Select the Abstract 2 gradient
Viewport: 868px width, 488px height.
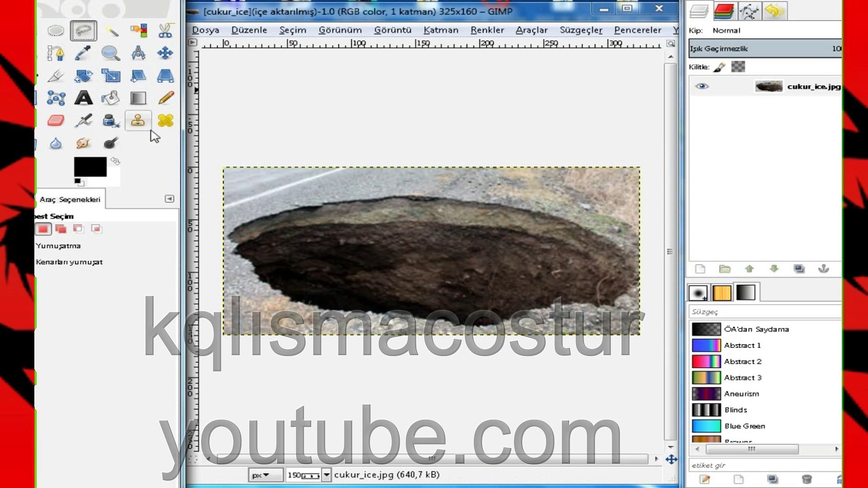[x=742, y=361]
